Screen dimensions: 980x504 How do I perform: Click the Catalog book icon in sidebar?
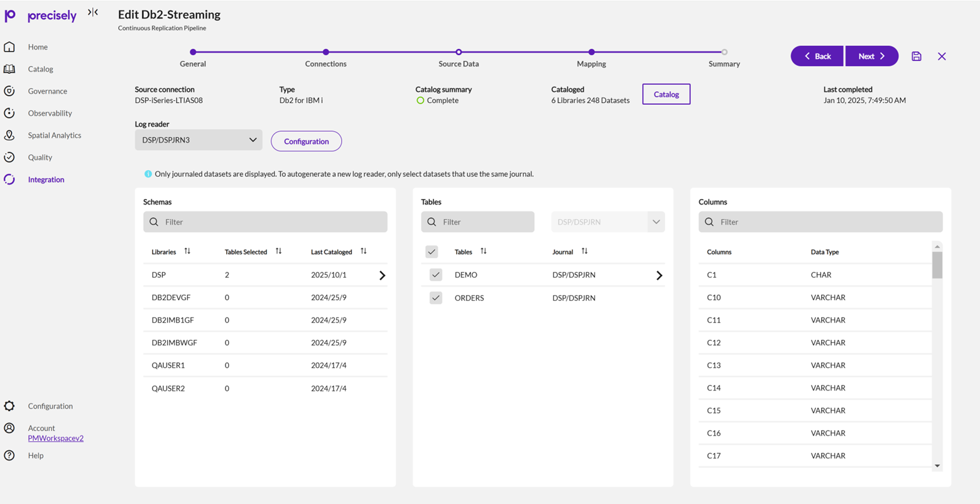(9, 69)
